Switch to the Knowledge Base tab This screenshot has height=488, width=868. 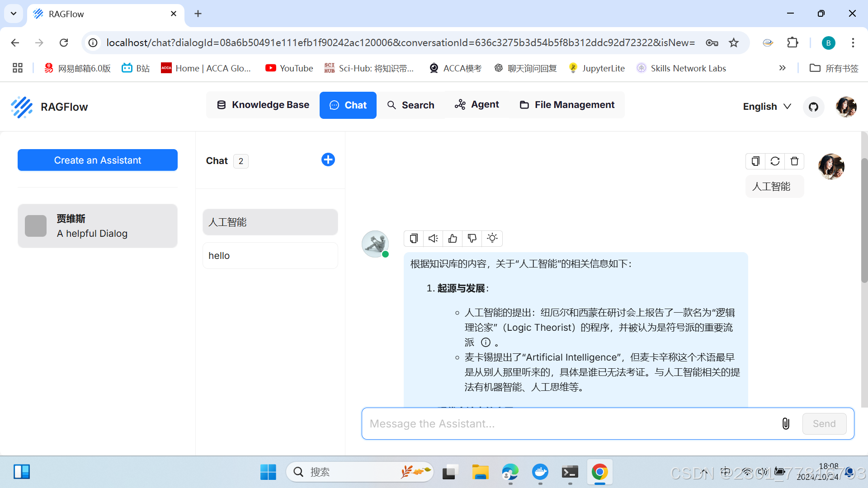tap(263, 104)
